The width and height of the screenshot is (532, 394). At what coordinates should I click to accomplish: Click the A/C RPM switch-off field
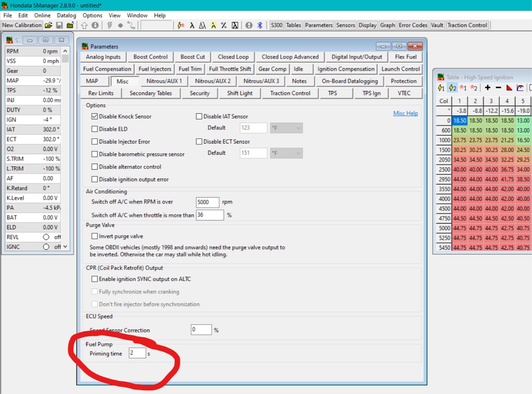click(x=207, y=202)
